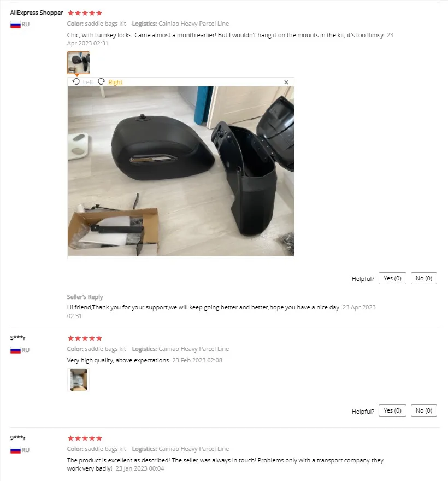Click S***r's five-star rating
Viewport: 448px width, 481px height.
click(x=85, y=338)
